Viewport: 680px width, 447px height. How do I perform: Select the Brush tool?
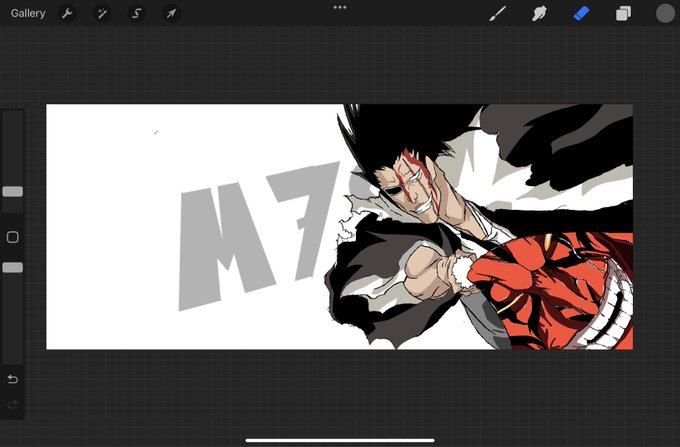pyautogui.click(x=497, y=13)
